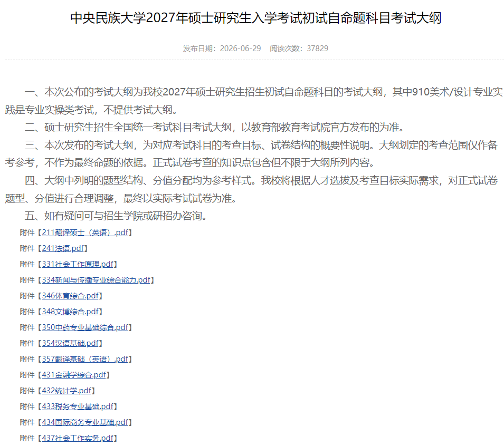Click the page title 中央民族大学2027年硕士研究生入学考试初试自命题科目考试大纲

tap(255, 18)
